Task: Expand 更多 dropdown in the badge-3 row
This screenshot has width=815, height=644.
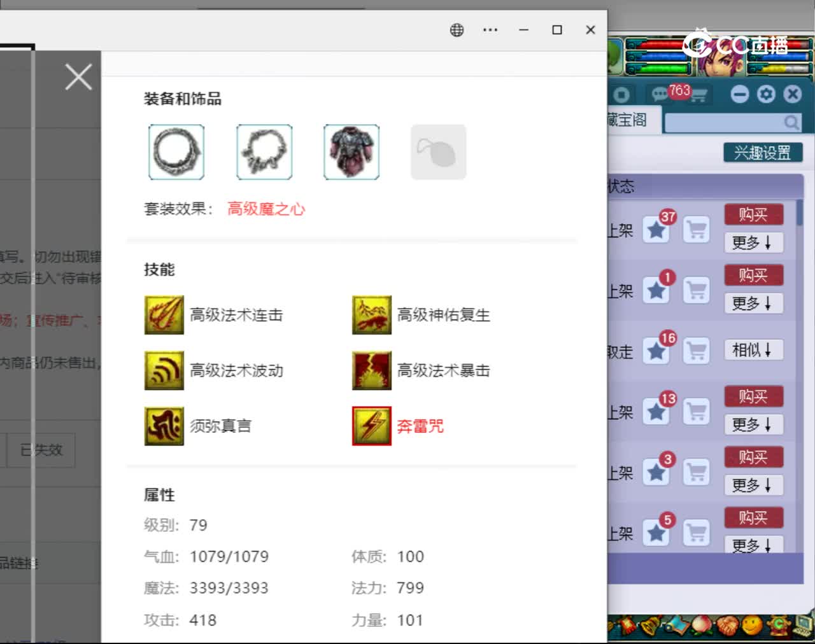Action: click(x=754, y=485)
